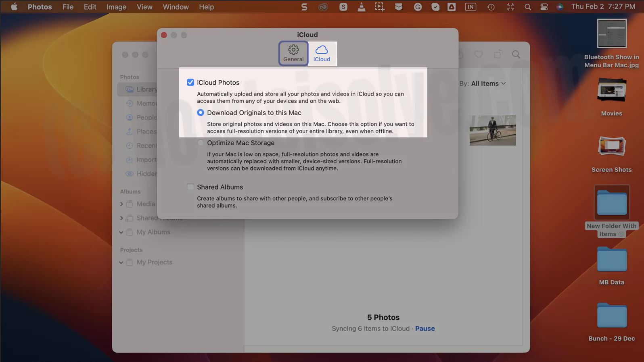Select the Bunch - 29 Dec folder

click(x=612, y=322)
